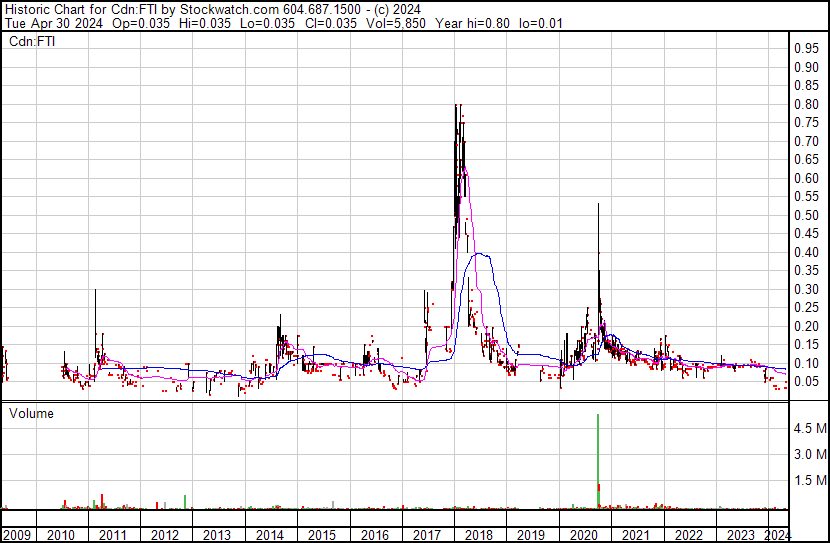Click the 1.5 M volume axis label

point(809,481)
